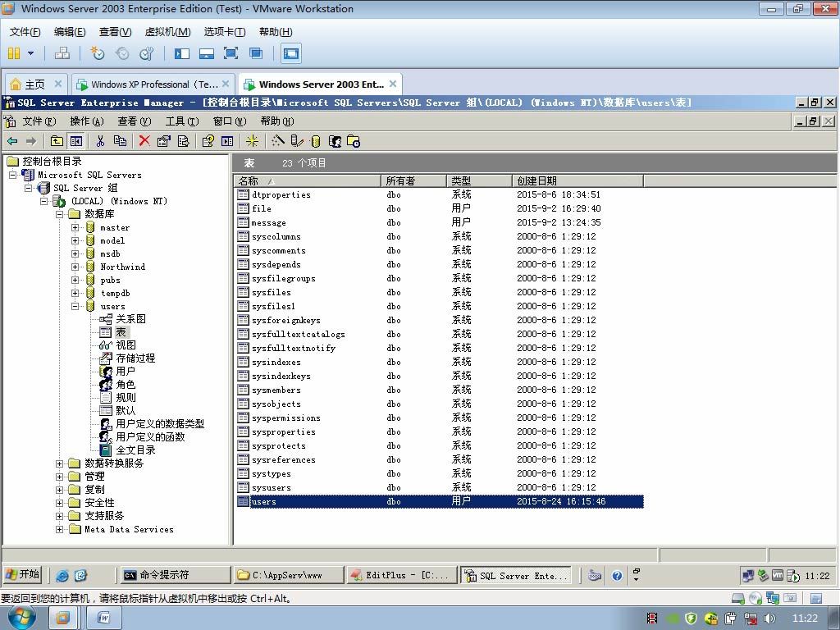Click the New Database cylinder icon
Screen dimensions: 840x630
[x=316, y=141]
